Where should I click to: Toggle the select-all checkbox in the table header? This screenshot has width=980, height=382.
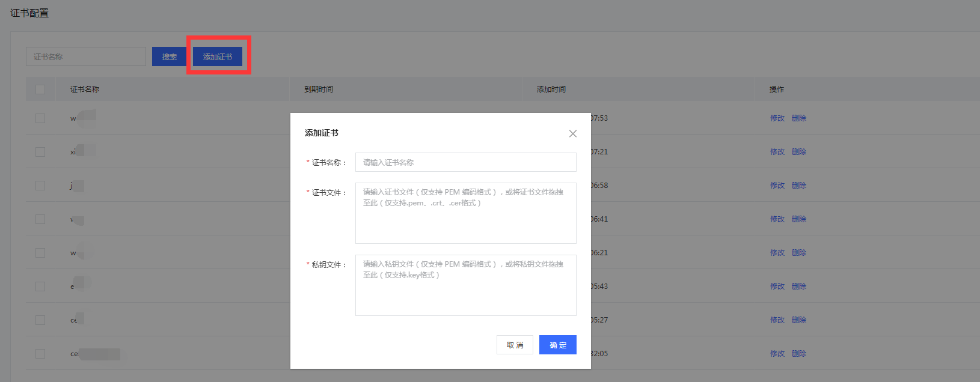40,89
